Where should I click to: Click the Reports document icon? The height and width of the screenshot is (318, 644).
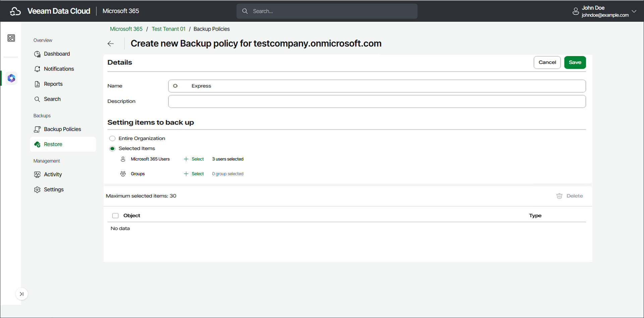pyautogui.click(x=37, y=84)
